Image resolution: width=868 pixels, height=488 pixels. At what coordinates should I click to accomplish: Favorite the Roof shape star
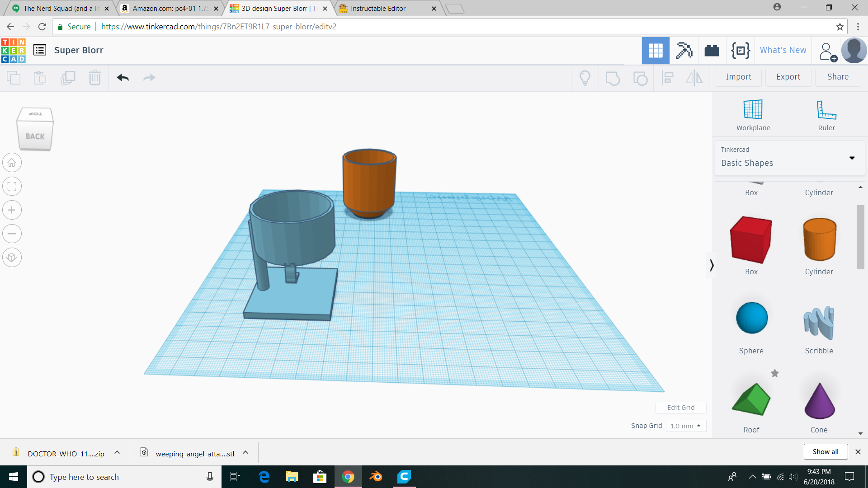[775, 373]
